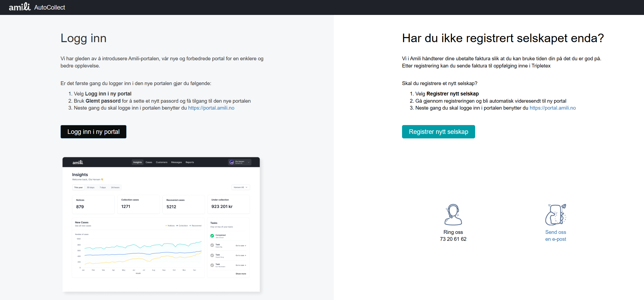Image resolution: width=644 pixels, height=300 pixels.
Task: Click the gray check circle on Vegard Skog's task
Action: point(212,255)
